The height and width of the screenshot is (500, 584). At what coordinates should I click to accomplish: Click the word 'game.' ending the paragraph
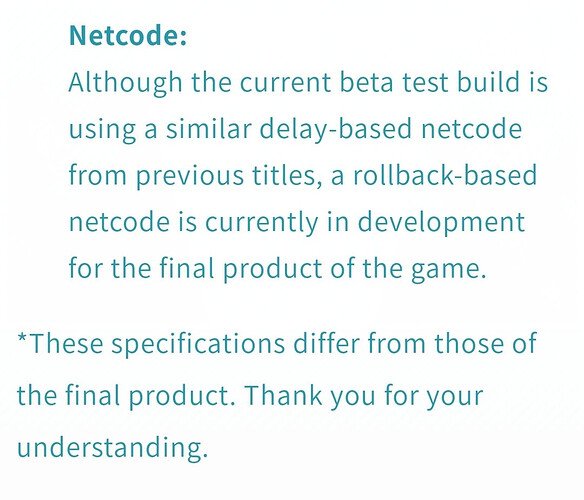coord(449,270)
